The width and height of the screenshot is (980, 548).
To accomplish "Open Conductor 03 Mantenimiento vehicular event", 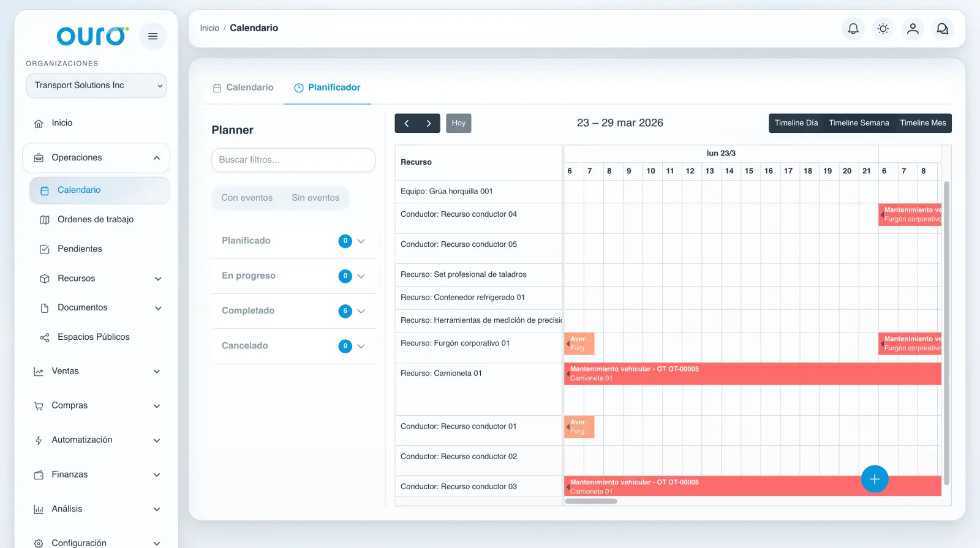I will pyautogui.click(x=753, y=486).
